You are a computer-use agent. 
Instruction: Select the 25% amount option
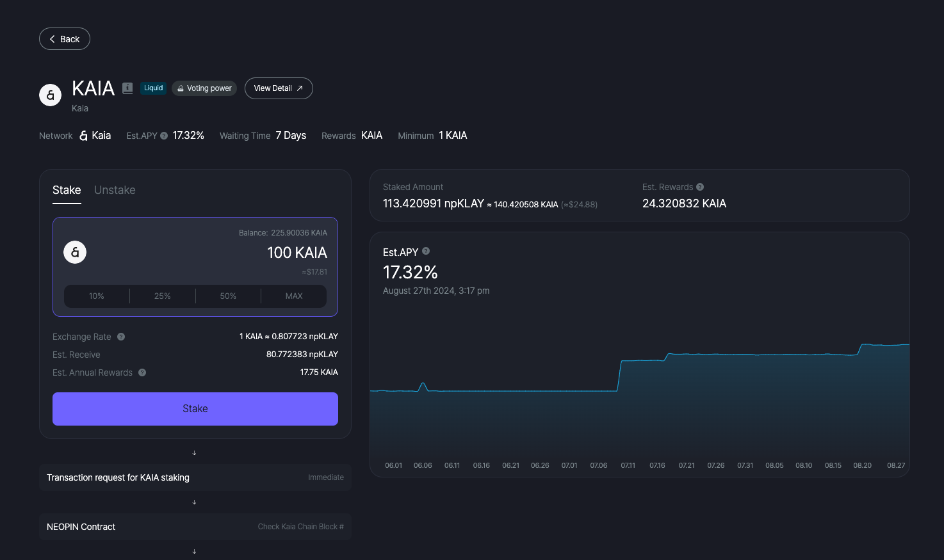coord(163,296)
